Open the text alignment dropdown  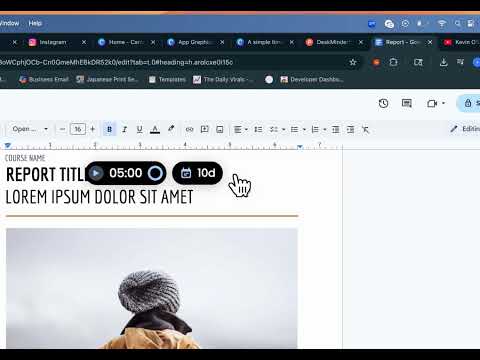click(x=241, y=129)
